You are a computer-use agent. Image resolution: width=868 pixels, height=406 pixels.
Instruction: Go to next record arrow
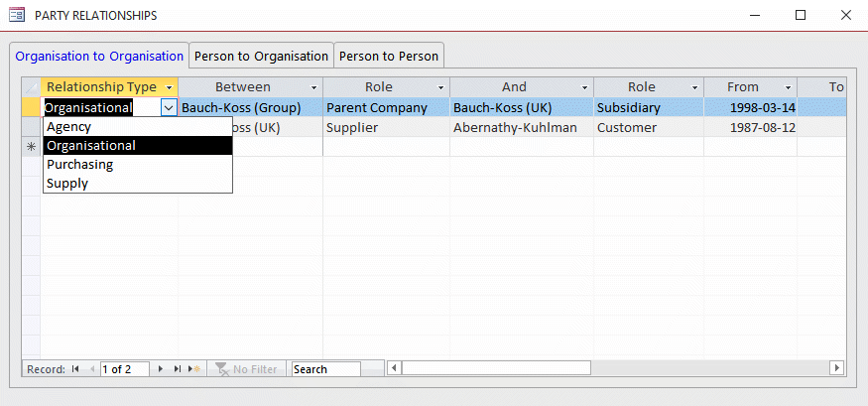tap(161, 369)
